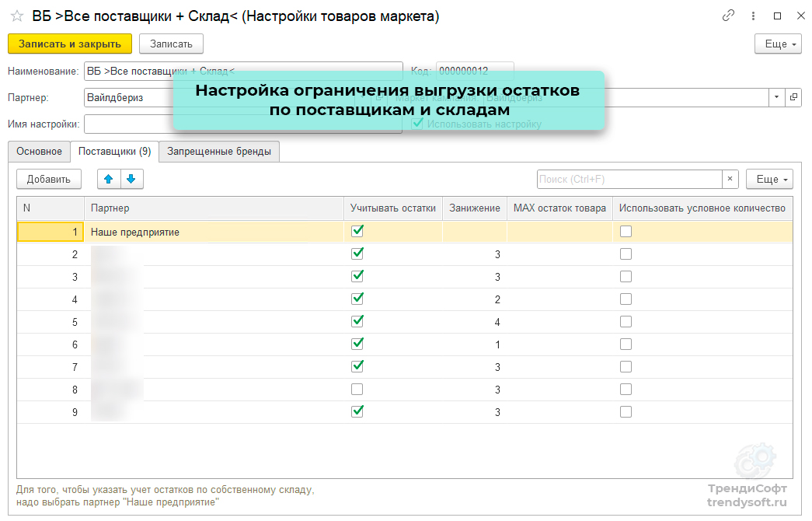812x521 pixels.
Task: Enable Учитывать остатки checkbox in row 8
Action: (357, 390)
